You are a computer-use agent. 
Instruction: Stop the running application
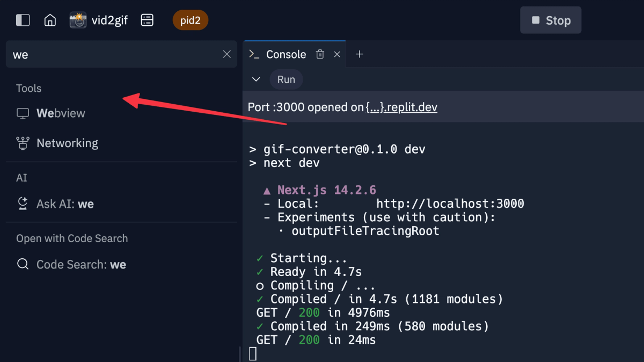[x=551, y=20]
